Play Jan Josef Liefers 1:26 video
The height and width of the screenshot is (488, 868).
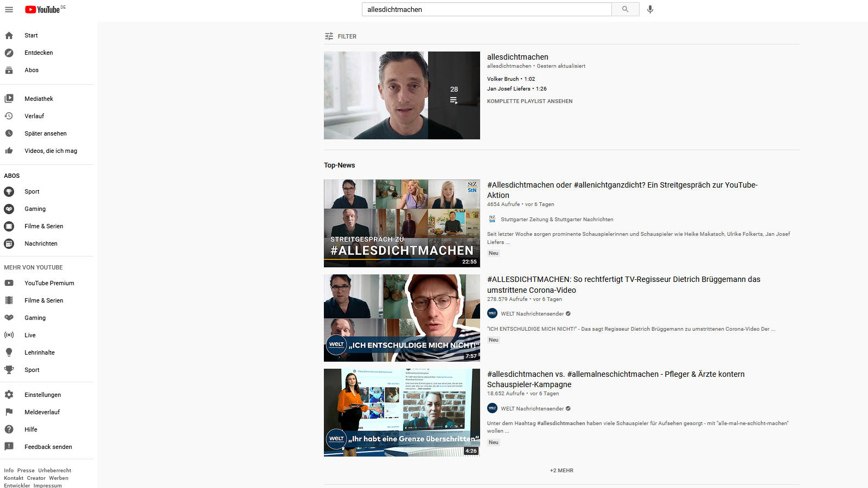click(x=517, y=89)
